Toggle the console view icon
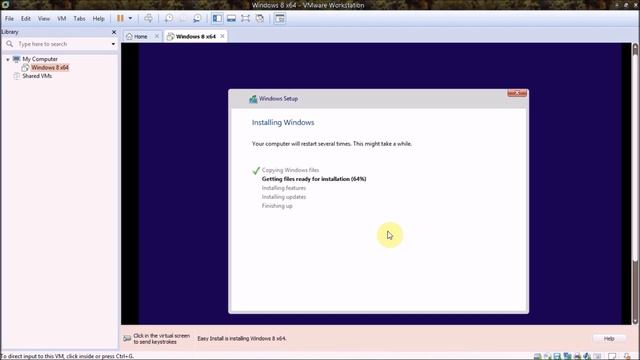 click(x=280, y=18)
